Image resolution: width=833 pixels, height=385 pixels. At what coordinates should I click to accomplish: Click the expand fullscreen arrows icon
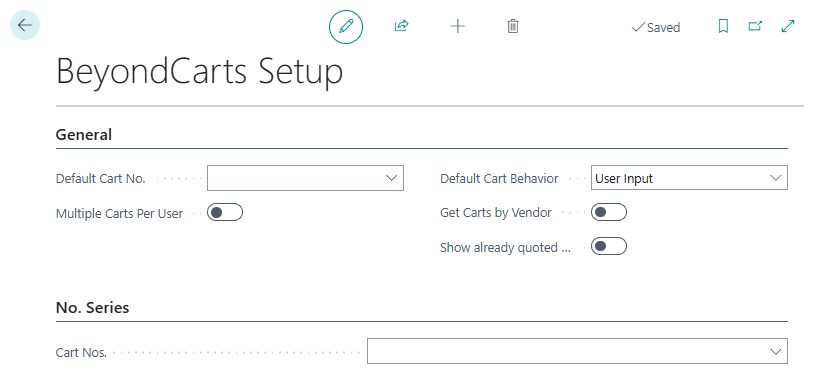788,26
